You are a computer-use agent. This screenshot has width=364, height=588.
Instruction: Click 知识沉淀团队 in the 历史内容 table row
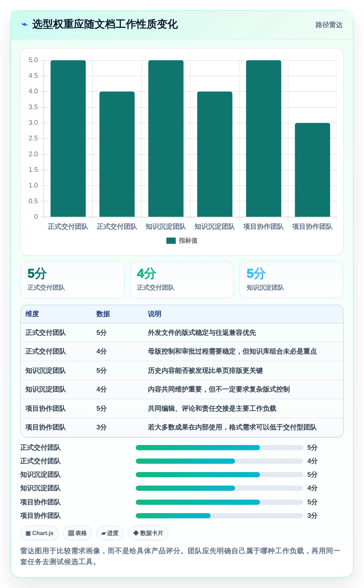pyautogui.click(x=46, y=371)
